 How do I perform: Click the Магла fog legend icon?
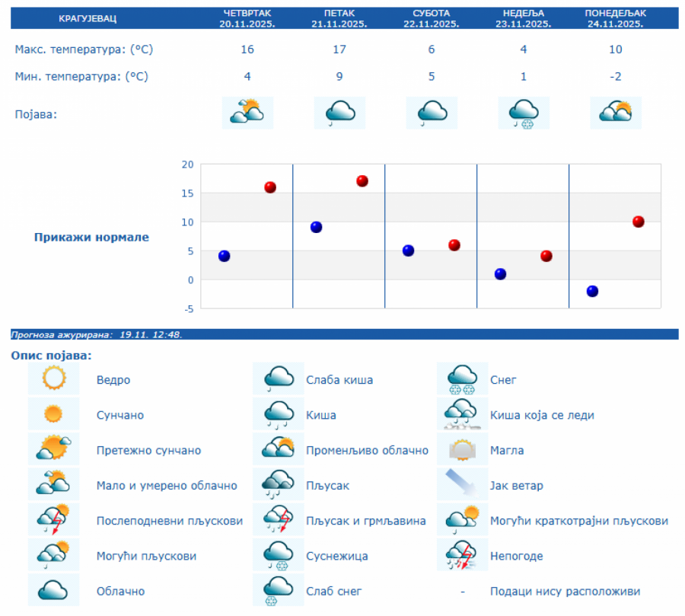click(462, 450)
